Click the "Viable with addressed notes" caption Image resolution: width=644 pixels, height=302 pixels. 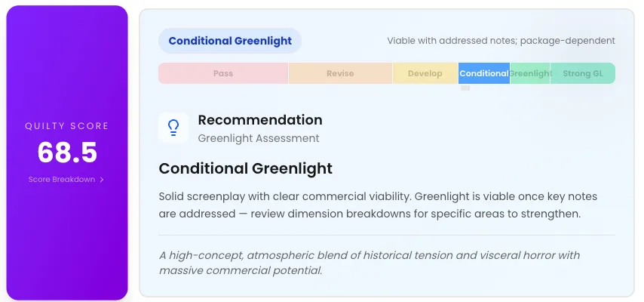click(x=501, y=41)
